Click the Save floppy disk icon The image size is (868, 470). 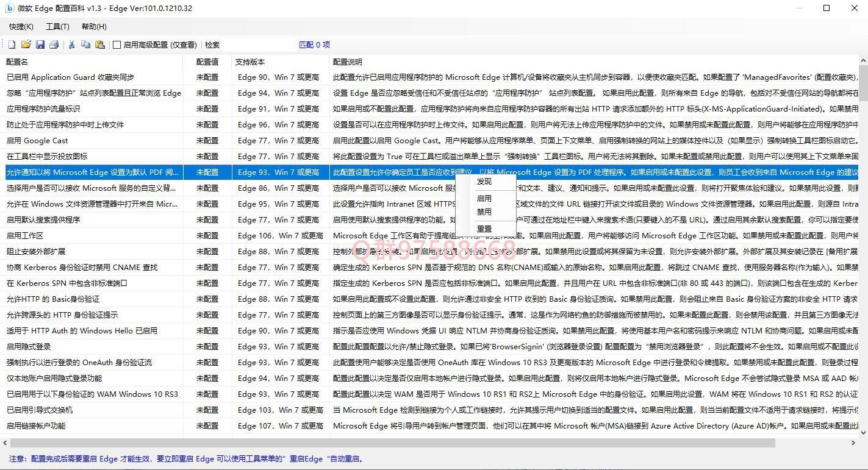(x=40, y=45)
